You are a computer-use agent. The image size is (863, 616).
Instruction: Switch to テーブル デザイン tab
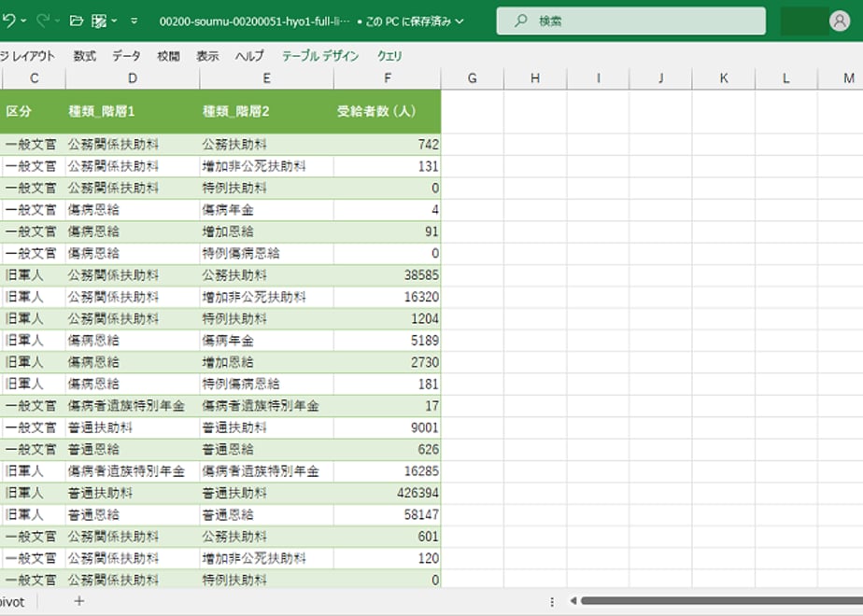click(320, 56)
